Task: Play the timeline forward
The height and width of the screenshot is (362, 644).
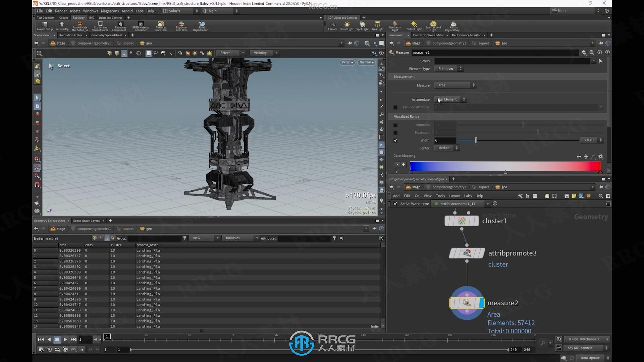Action: point(65,340)
